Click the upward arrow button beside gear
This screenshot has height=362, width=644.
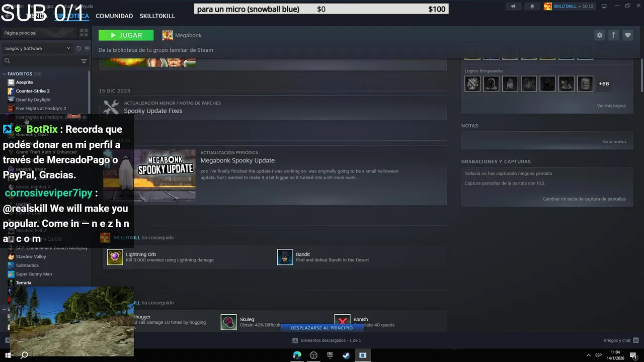[x=613, y=35]
